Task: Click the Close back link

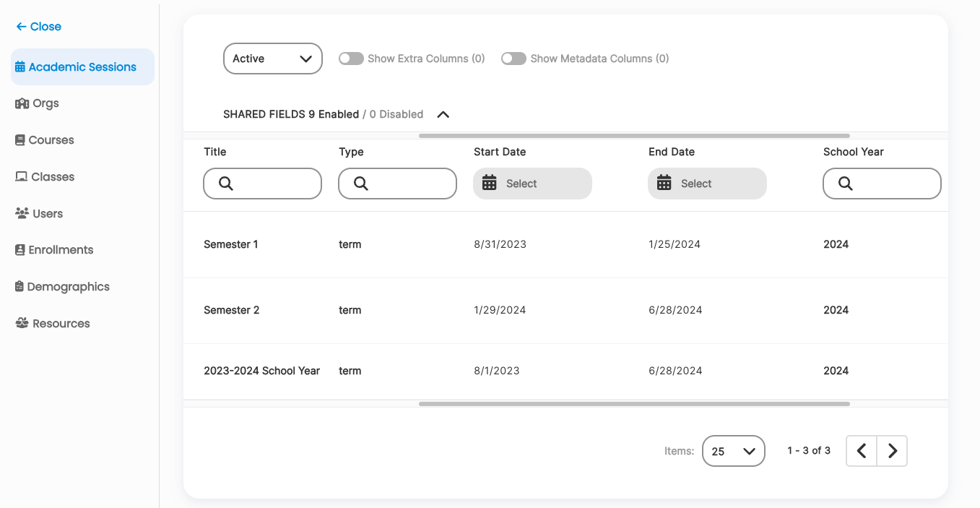Action: pyautogui.click(x=38, y=26)
